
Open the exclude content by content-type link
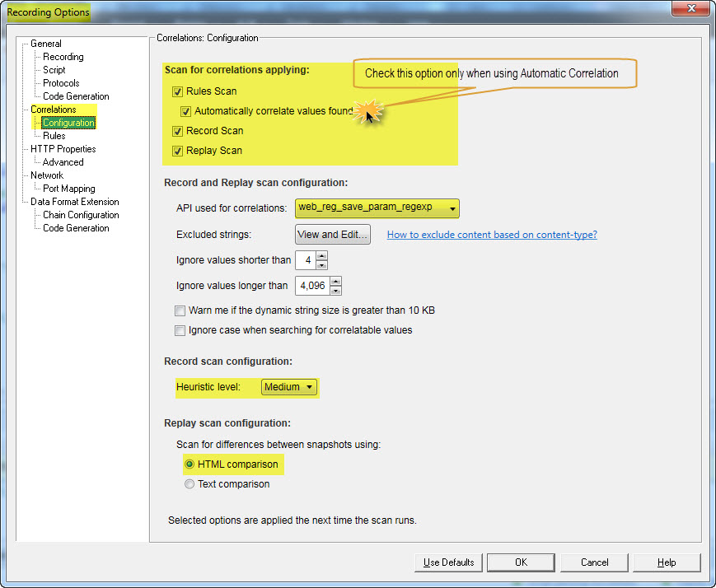click(x=492, y=235)
